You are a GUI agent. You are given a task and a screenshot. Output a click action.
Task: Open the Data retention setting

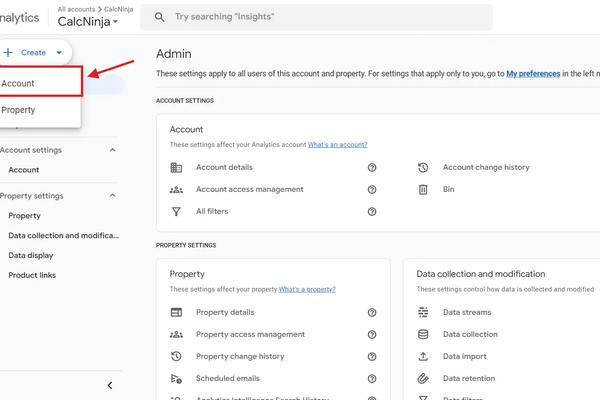coord(469,379)
